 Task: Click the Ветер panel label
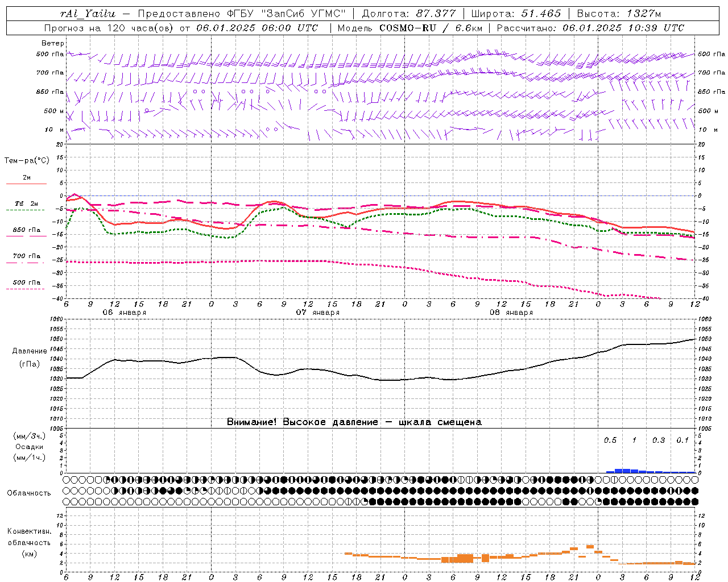coord(53,43)
